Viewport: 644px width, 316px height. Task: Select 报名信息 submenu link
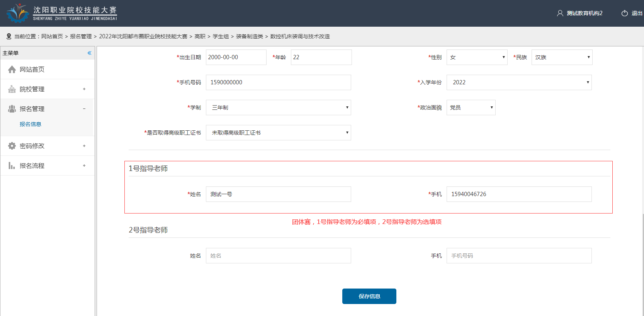coord(31,124)
